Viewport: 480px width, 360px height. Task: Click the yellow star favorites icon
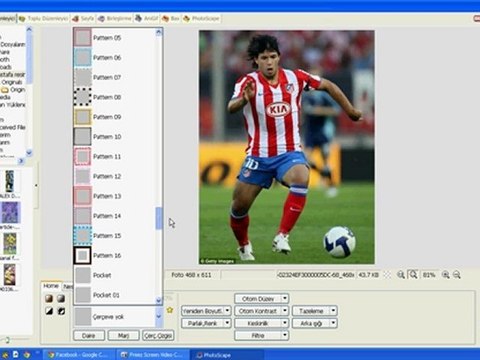[170, 310]
